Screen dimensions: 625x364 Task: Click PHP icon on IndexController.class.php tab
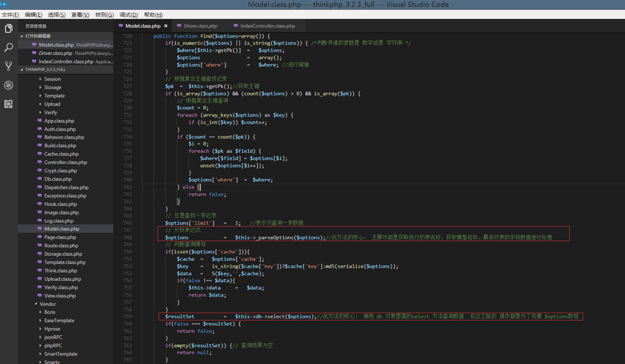tap(236, 26)
